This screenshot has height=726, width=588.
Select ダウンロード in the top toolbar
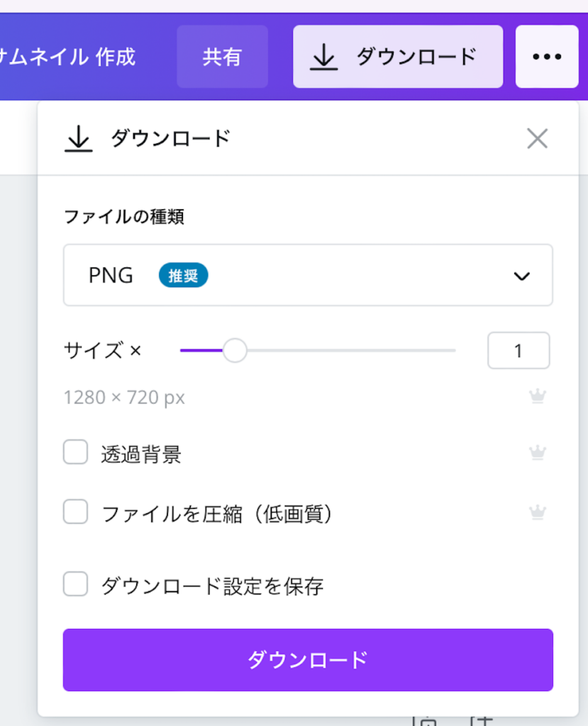pos(397,56)
